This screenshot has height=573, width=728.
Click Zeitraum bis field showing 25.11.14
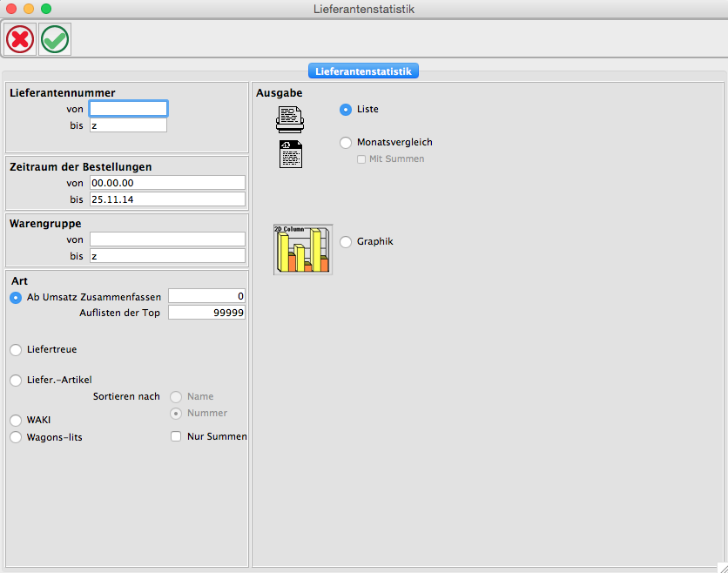click(x=167, y=199)
